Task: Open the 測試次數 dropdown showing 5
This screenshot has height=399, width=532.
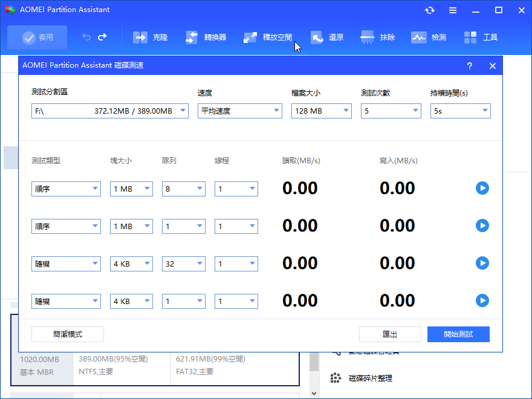Action: coord(391,111)
